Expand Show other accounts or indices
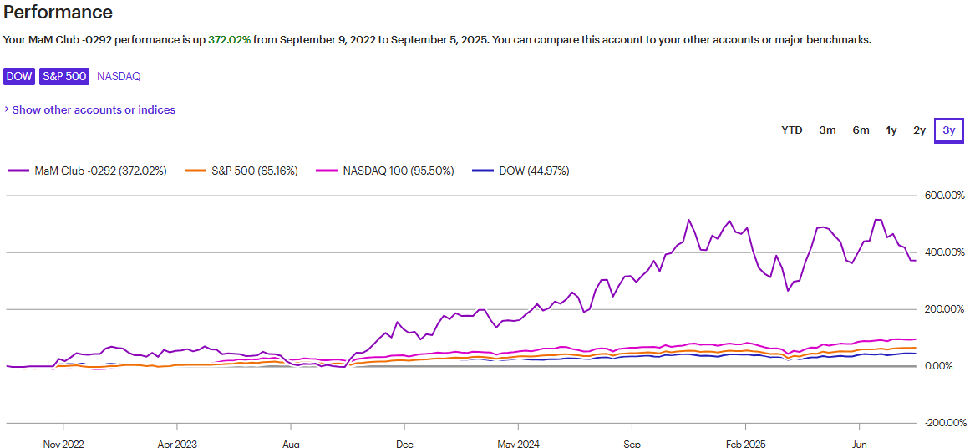 coord(89,109)
